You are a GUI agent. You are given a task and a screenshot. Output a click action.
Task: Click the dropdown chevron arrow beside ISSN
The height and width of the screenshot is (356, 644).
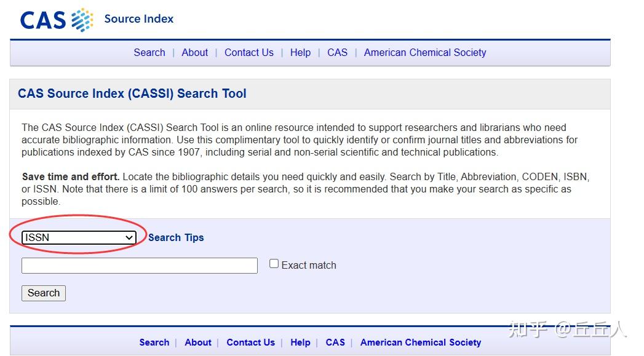129,237
